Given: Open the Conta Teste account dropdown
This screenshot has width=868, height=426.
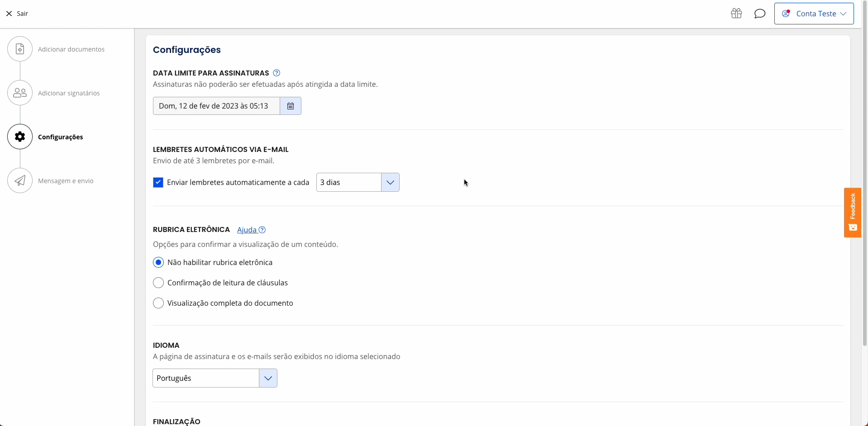Looking at the screenshot, I should click(814, 14).
